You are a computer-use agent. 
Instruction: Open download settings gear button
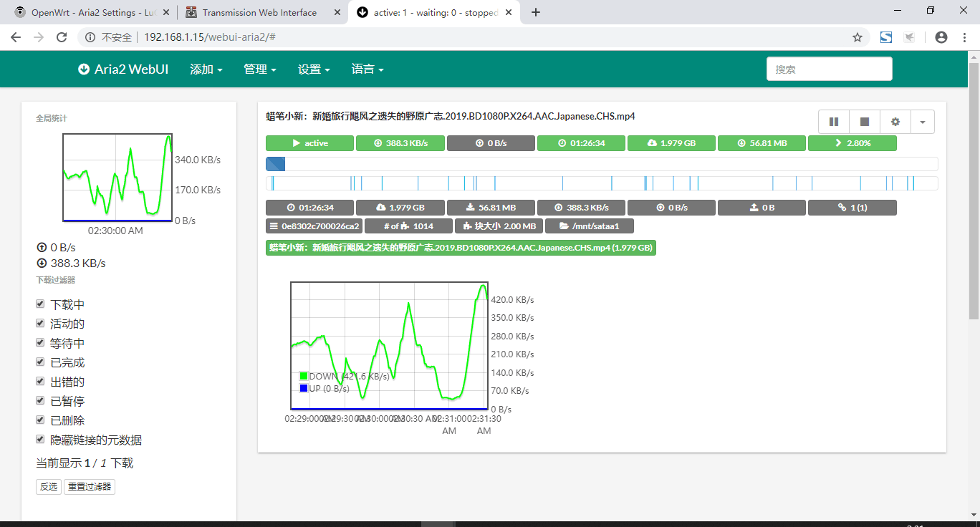point(895,122)
